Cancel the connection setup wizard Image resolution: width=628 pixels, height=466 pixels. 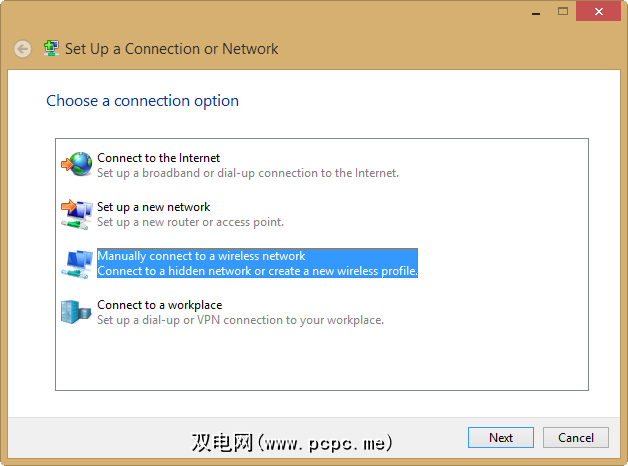tap(576, 438)
